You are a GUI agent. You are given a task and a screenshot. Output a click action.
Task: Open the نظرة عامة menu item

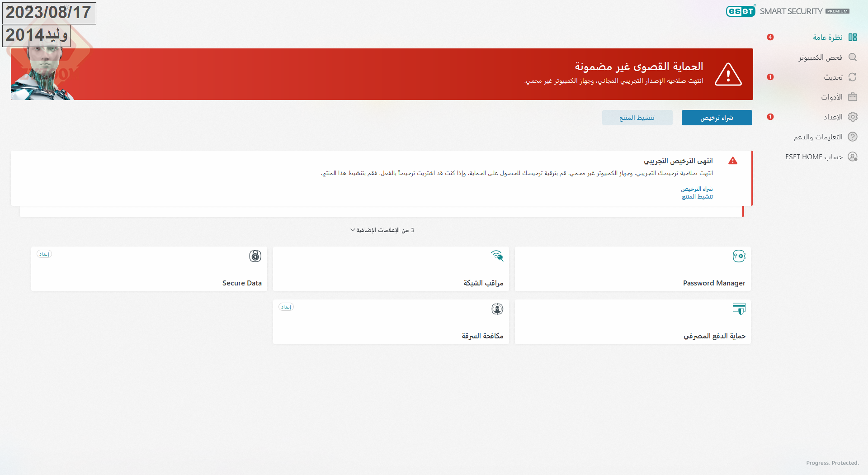point(828,37)
